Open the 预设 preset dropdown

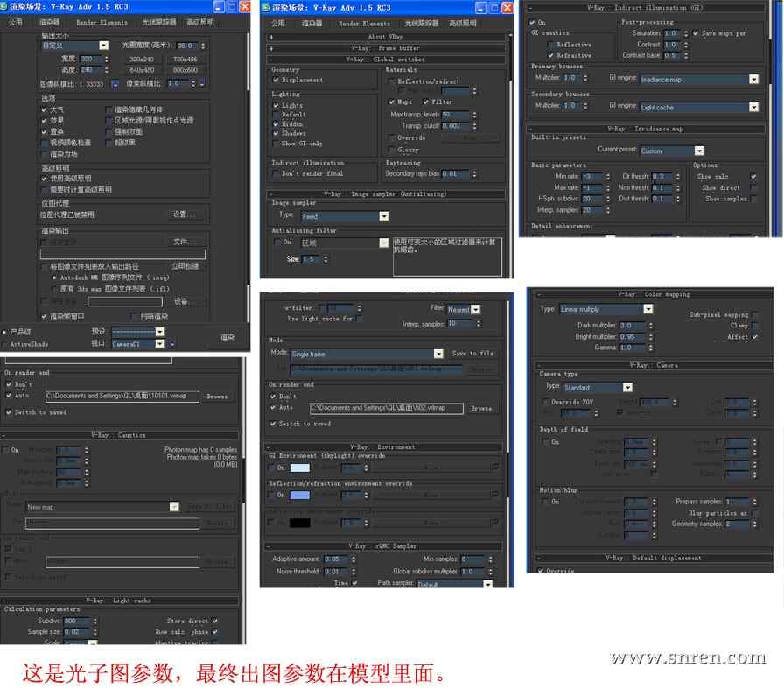click(160, 332)
